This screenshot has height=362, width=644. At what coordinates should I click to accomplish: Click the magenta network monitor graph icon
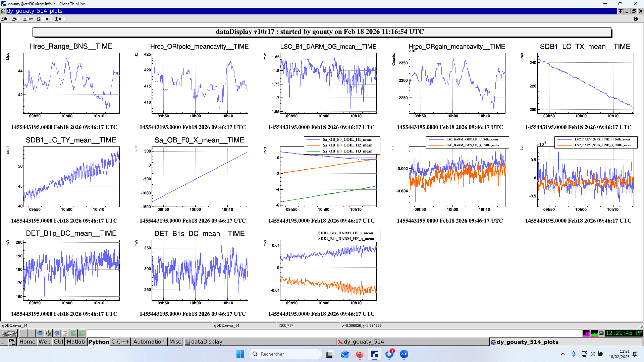(x=586, y=333)
